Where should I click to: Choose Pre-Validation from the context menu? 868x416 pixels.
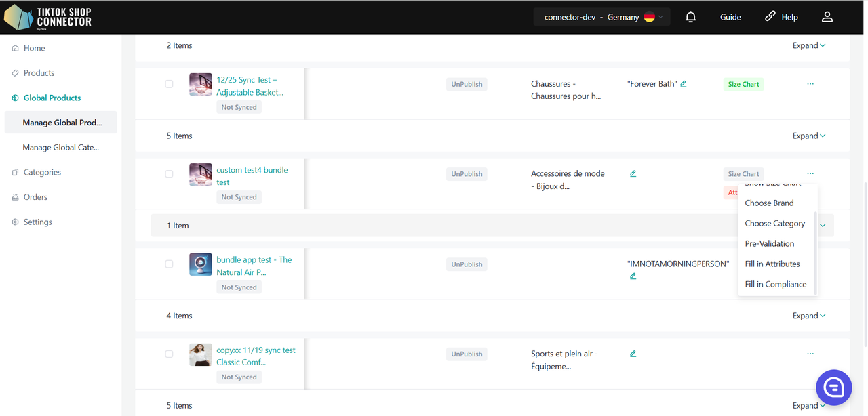coord(769,243)
